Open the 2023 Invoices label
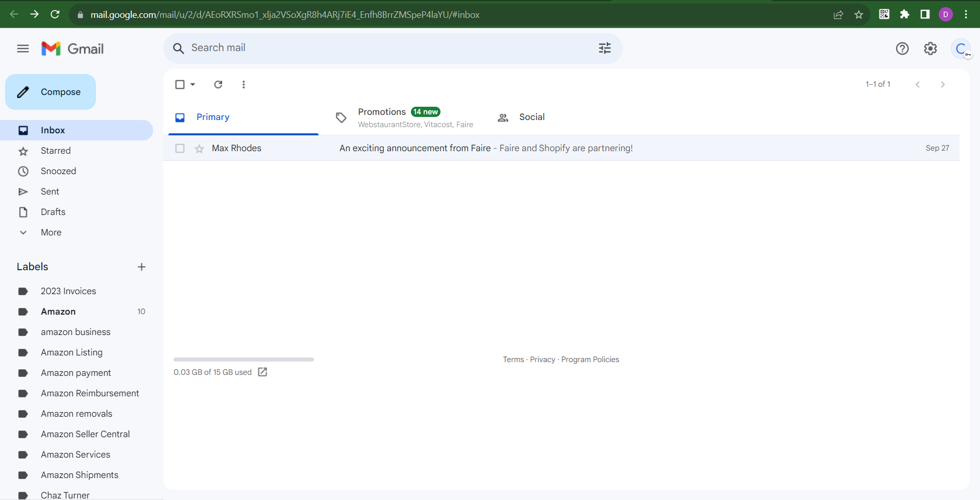This screenshot has height=500, width=980. click(77, 291)
